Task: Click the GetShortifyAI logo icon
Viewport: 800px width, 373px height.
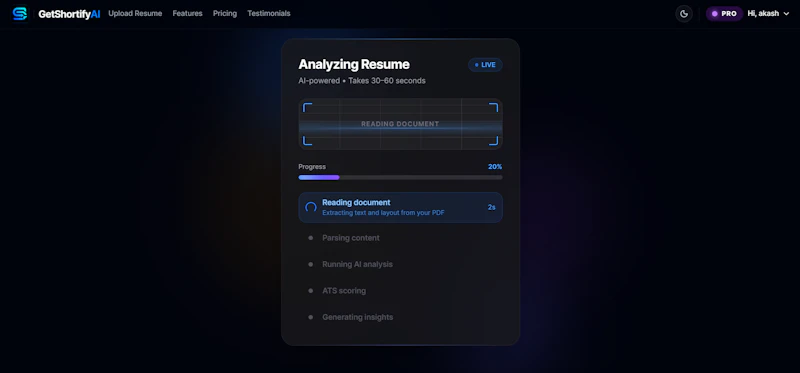Action: [20, 13]
